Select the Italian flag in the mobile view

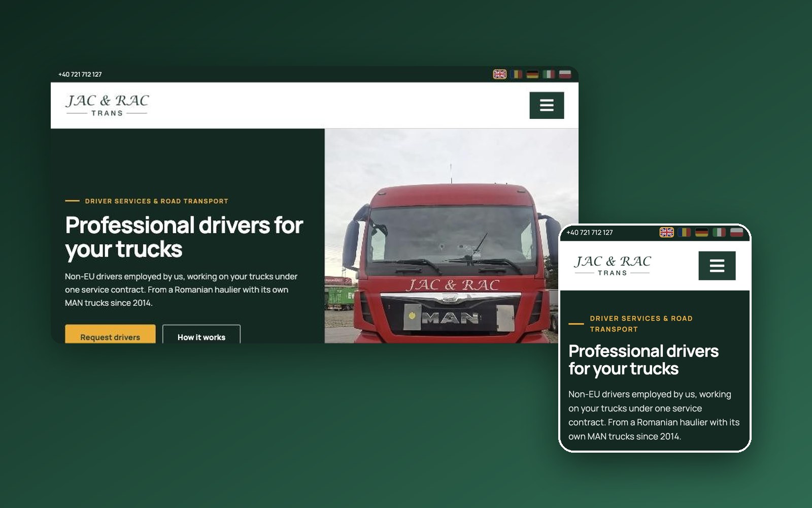tap(719, 232)
